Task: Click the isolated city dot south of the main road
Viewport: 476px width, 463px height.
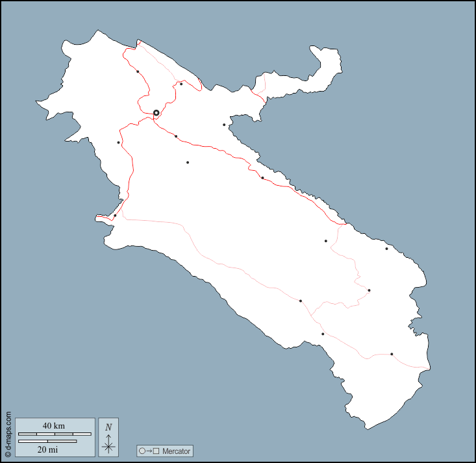Action: [188, 162]
